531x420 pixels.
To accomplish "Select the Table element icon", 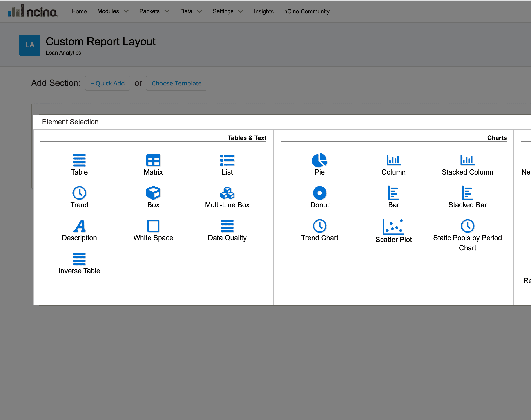I will [79, 160].
